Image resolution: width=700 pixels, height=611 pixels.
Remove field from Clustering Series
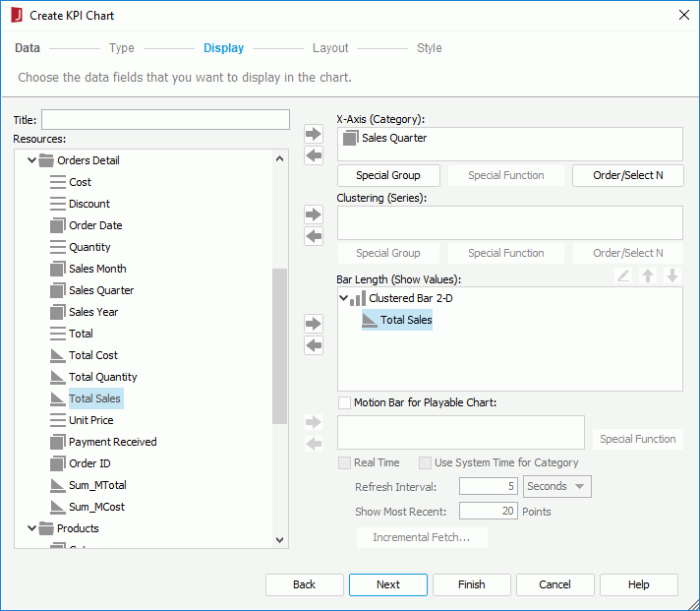point(314,236)
